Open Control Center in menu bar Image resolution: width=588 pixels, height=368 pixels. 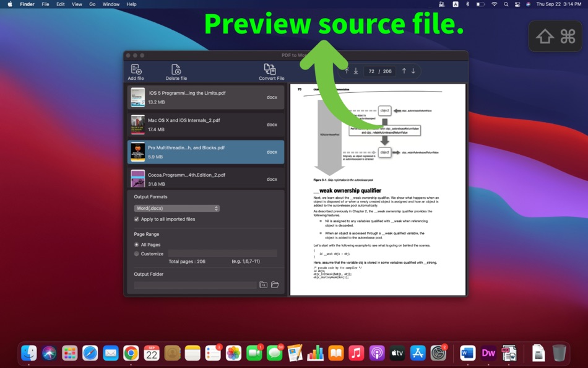(517, 4)
